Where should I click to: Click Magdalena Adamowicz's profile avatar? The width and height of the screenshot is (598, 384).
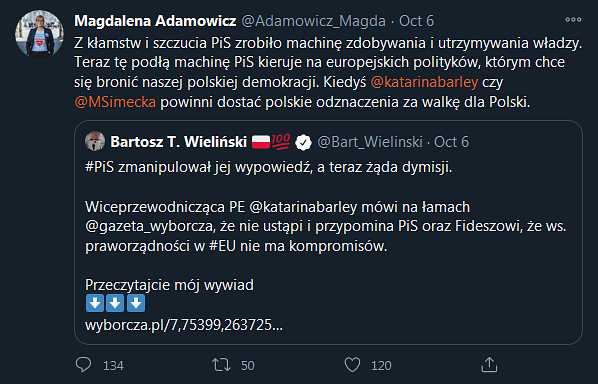(x=39, y=34)
